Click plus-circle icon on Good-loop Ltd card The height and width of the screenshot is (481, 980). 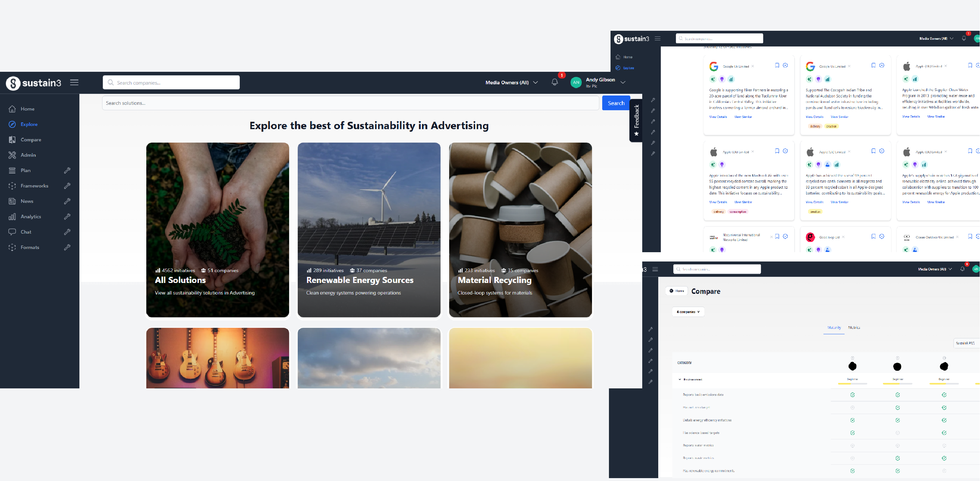click(881, 236)
